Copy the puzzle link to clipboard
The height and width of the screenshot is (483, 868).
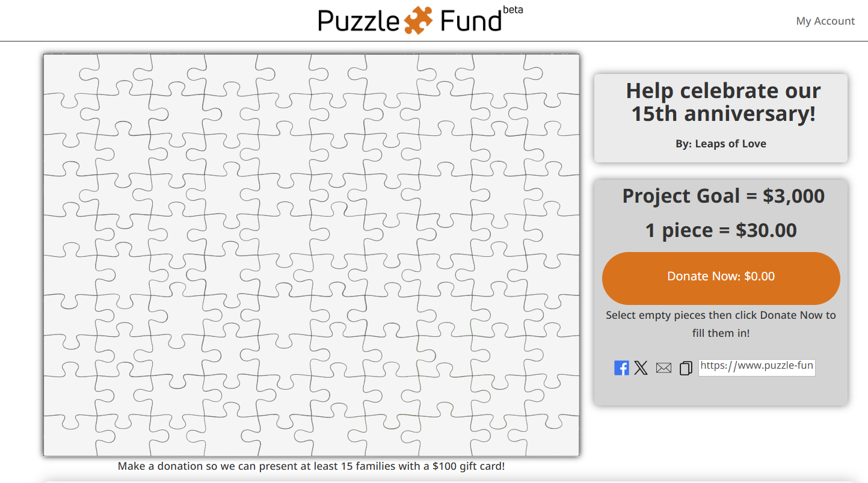coord(686,368)
